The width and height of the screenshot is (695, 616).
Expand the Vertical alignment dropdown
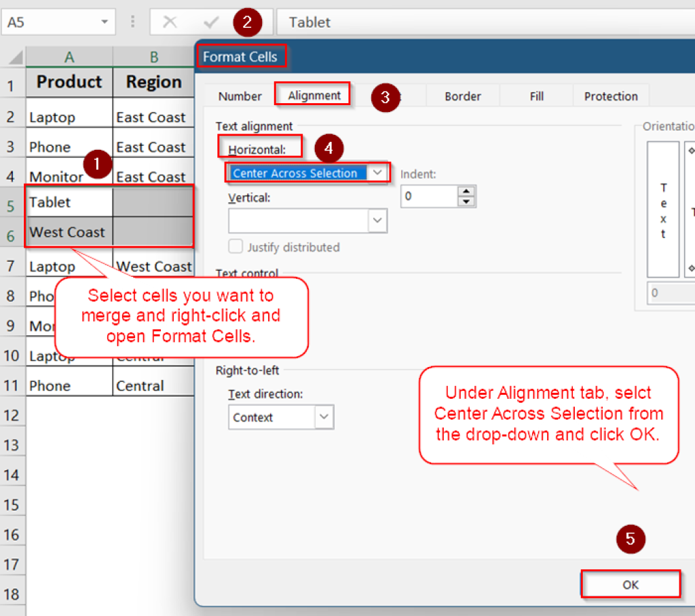(x=377, y=220)
